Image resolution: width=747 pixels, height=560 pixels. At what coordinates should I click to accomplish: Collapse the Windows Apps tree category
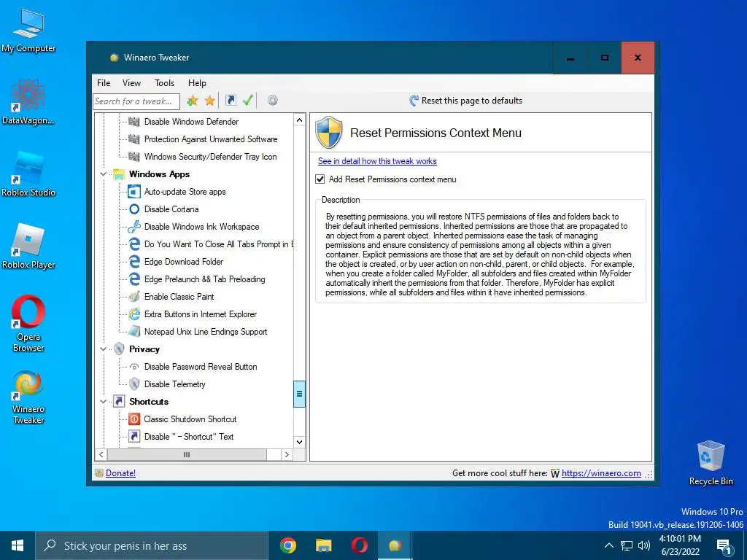[x=103, y=174]
